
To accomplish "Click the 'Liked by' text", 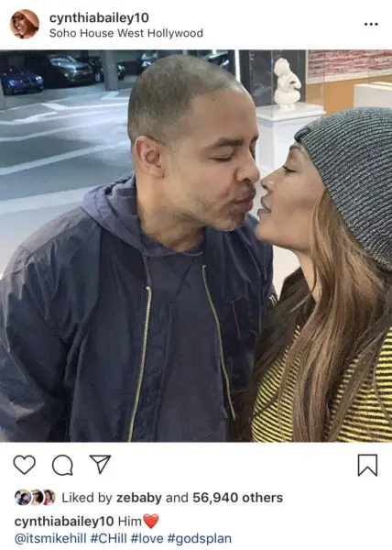I will tap(87, 498).
